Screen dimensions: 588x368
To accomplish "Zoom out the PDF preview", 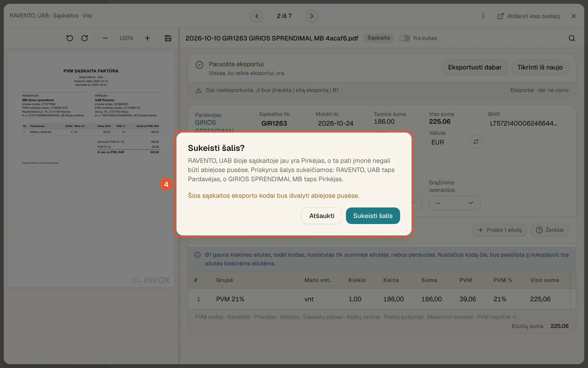I will coord(105,38).
